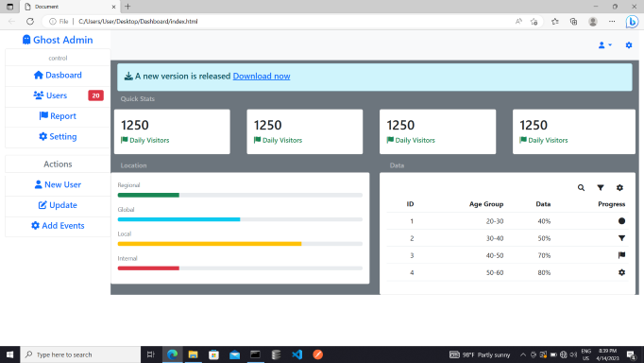Click the edit pencil icon beside Update
Viewport: 644px width, 363px height.
point(42,205)
